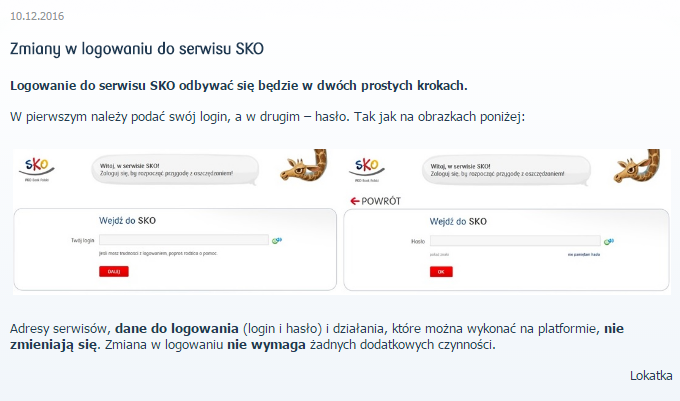Click the 'Lokatka' signature
The height and width of the screenshot is (401, 680).
pyautogui.click(x=651, y=375)
